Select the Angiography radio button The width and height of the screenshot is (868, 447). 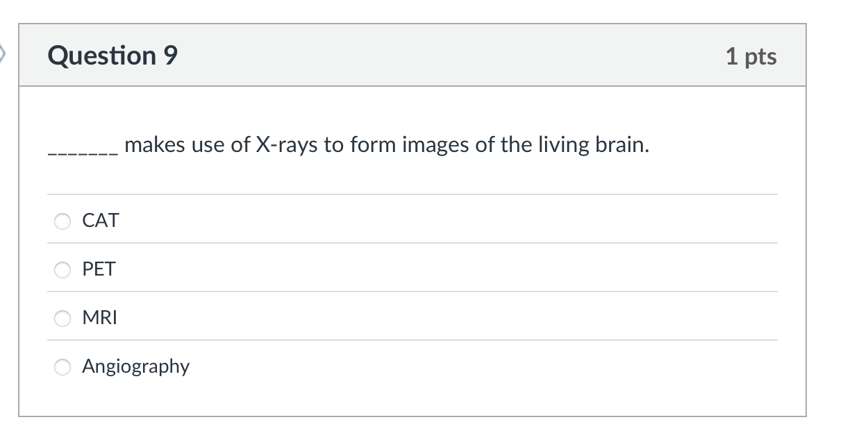[x=62, y=367]
